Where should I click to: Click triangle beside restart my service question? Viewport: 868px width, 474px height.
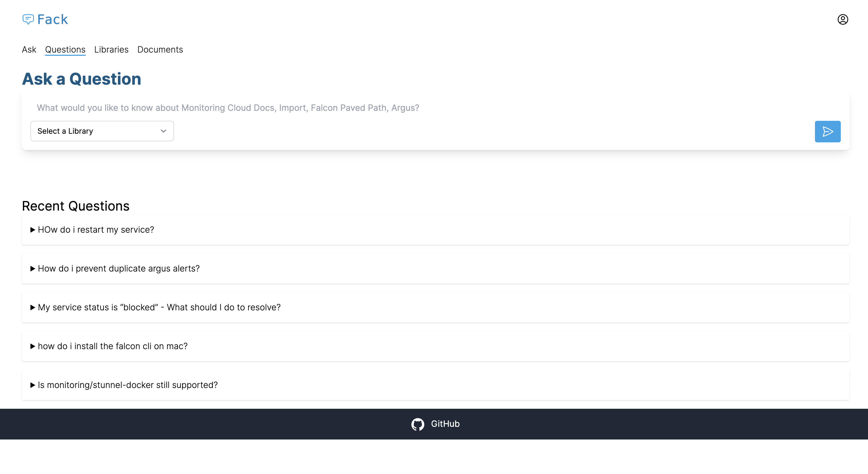(33, 230)
